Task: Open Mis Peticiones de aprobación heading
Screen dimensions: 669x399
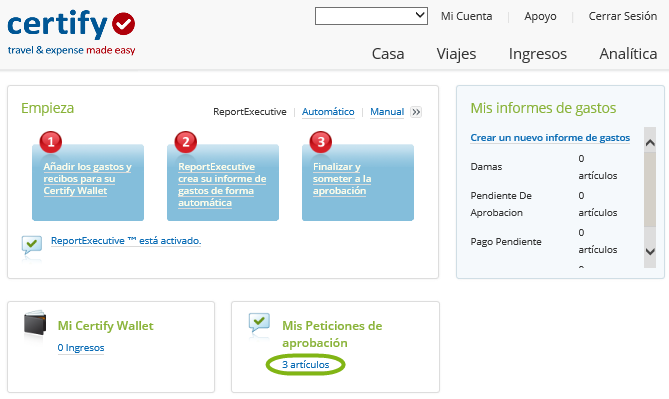Action: pos(332,334)
